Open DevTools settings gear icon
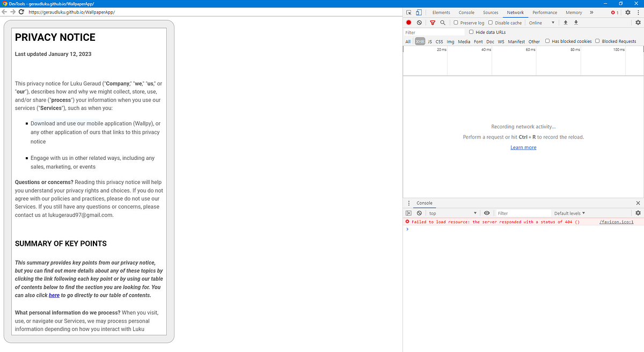644x352 pixels. (x=628, y=12)
